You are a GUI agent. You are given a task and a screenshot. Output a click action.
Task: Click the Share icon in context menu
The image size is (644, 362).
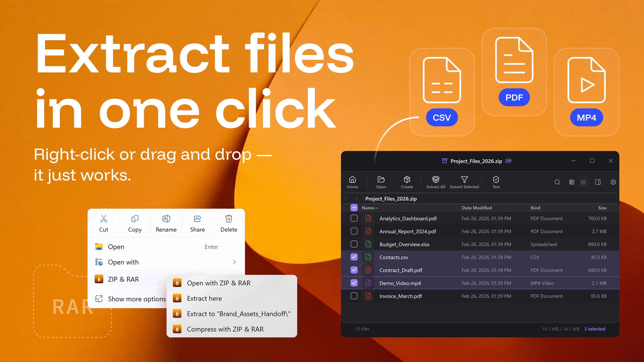tap(198, 219)
